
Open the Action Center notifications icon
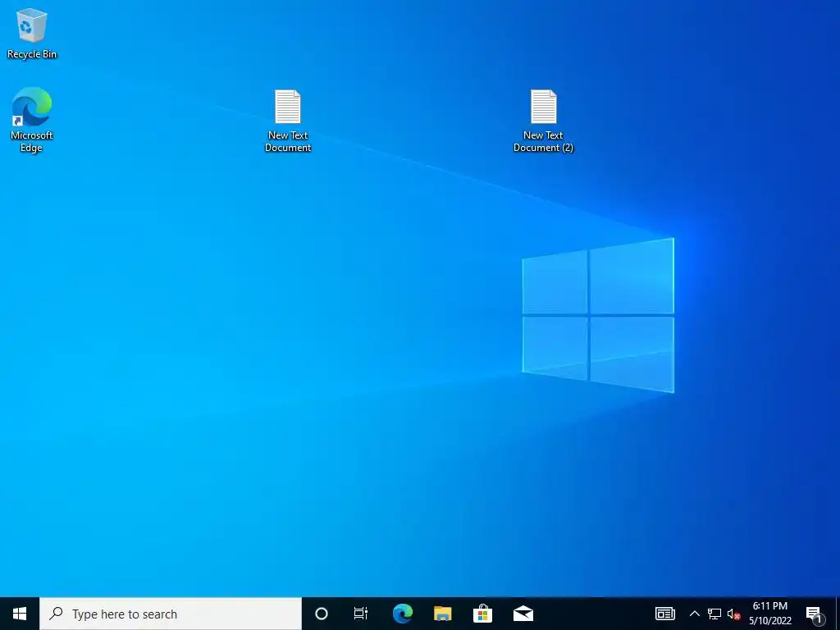click(x=815, y=614)
